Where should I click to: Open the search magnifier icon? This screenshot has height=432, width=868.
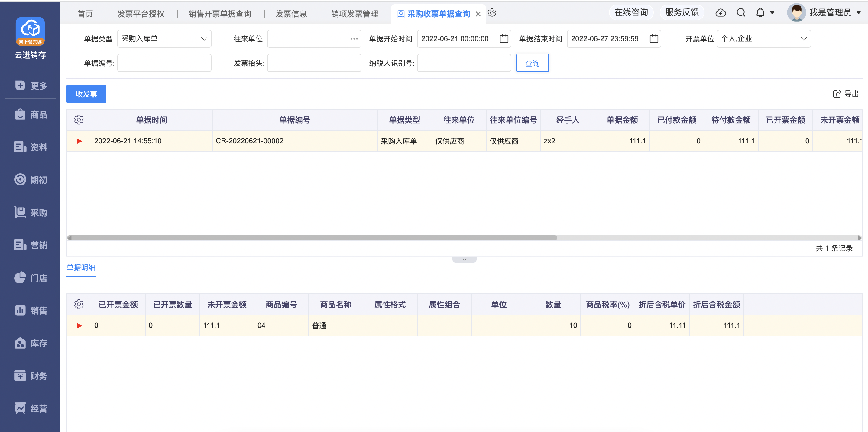741,13
